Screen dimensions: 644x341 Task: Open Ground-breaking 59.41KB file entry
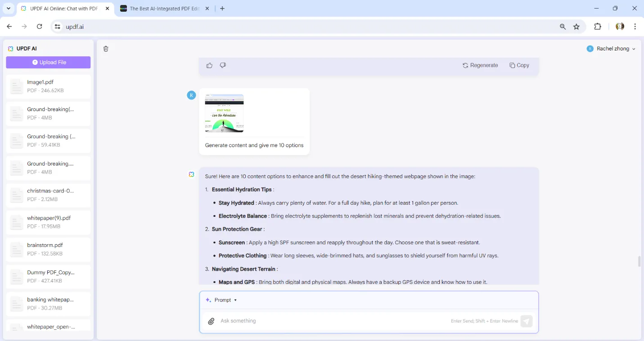tap(48, 141)
